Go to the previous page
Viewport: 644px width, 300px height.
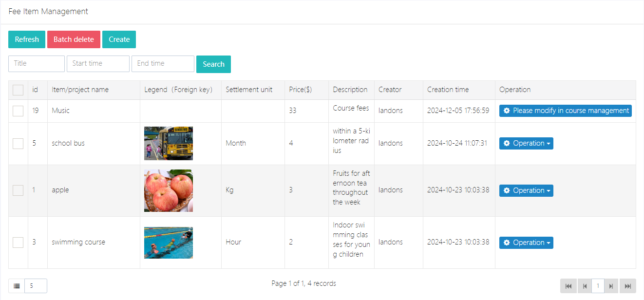[x=585, y=286]
